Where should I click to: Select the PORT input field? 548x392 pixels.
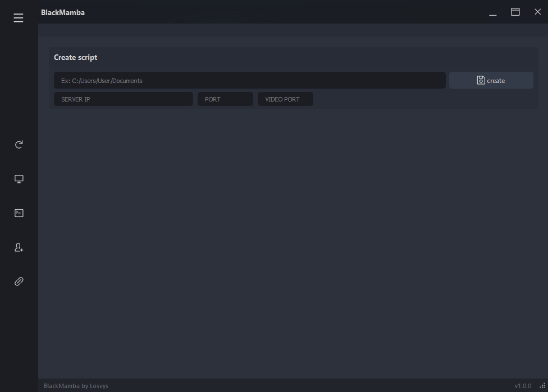click(225, 99)
